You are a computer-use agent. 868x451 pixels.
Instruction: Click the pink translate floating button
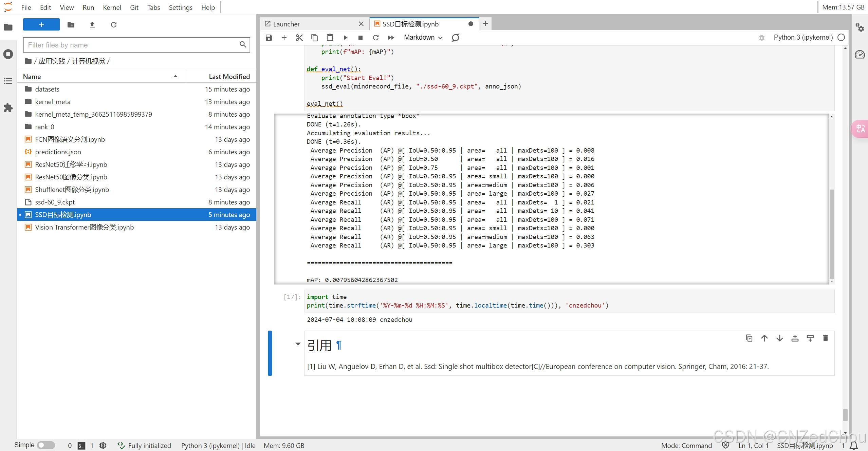860,129
